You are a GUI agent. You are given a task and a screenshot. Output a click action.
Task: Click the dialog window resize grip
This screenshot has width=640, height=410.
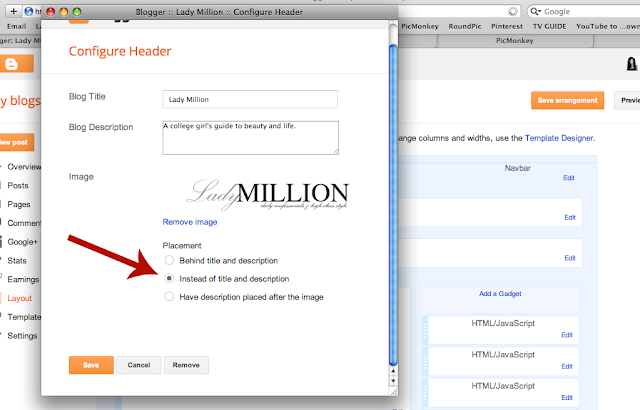(x=394, y=392)
